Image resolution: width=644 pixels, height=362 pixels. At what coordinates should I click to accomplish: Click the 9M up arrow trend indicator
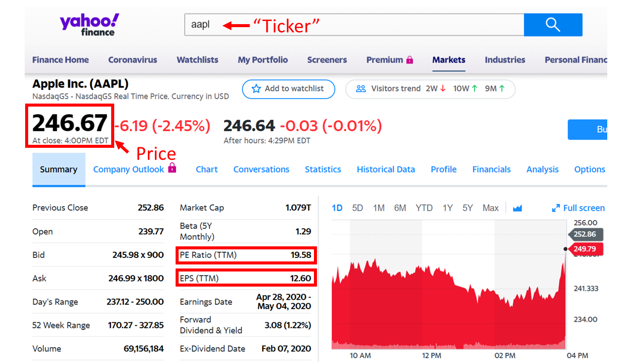(502, 88)
